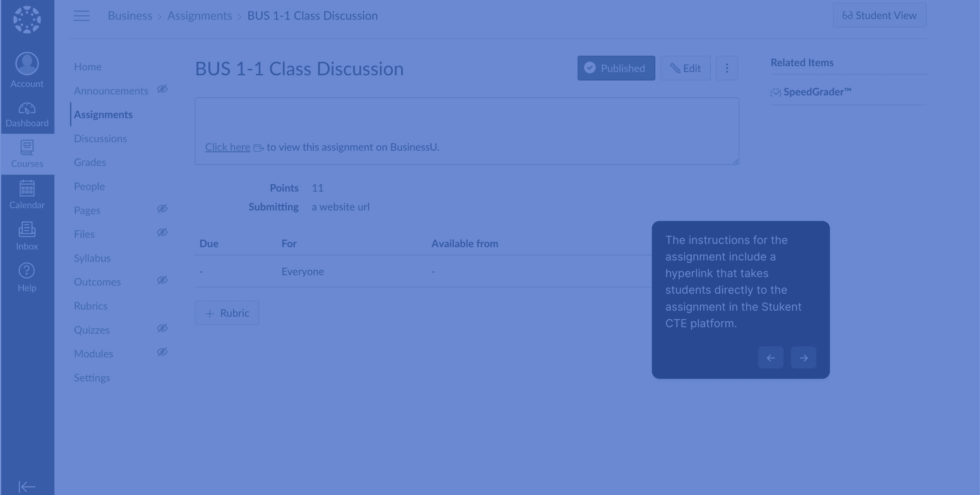This screenshot has width=980, height=495.
Task: Click the hidden eye icon beside Announcements
Action: pos(163,89)
